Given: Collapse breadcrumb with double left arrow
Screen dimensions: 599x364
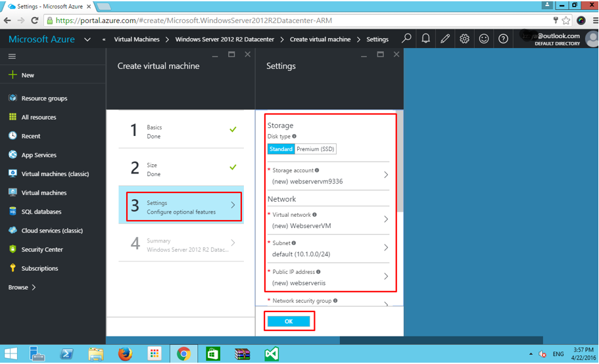Looking at the screenshot, I should [x=104, y=39].
